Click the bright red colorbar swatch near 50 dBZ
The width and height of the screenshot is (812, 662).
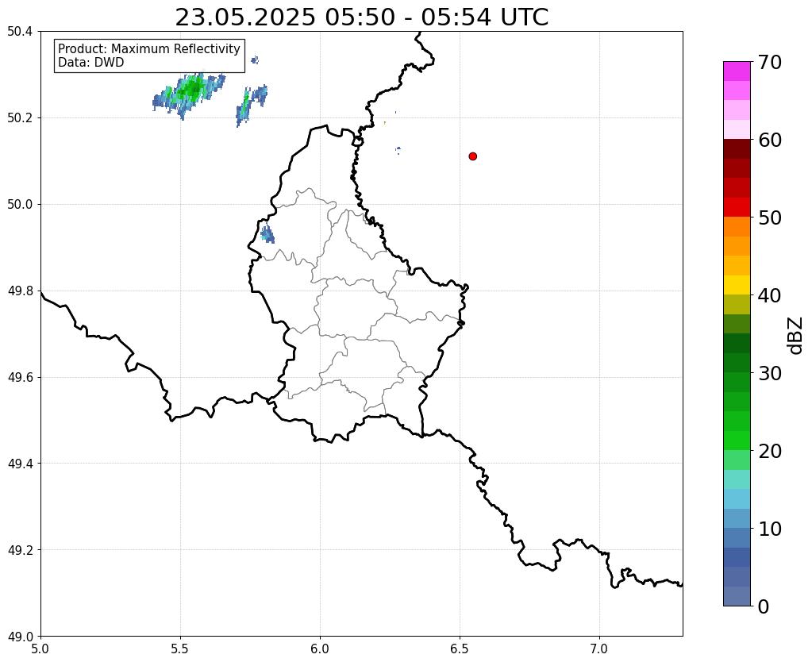point(737,207)
